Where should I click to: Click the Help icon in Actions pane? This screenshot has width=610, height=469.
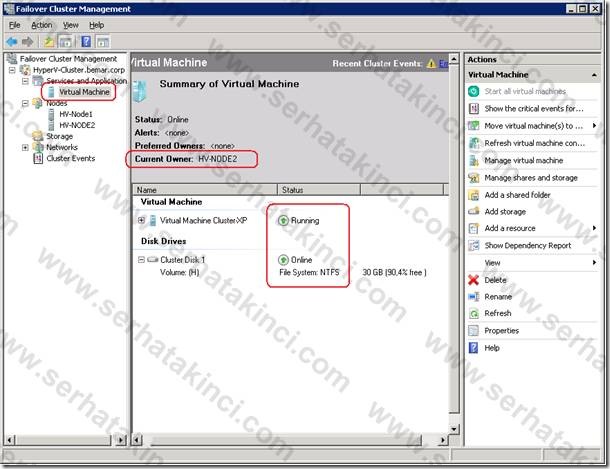[x=473, y=348]
